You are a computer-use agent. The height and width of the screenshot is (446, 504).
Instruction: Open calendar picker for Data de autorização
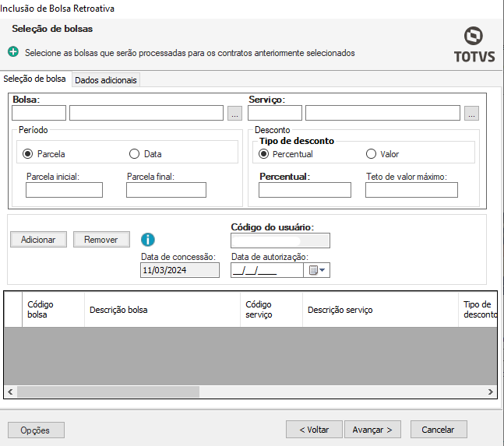coord(318,270)
